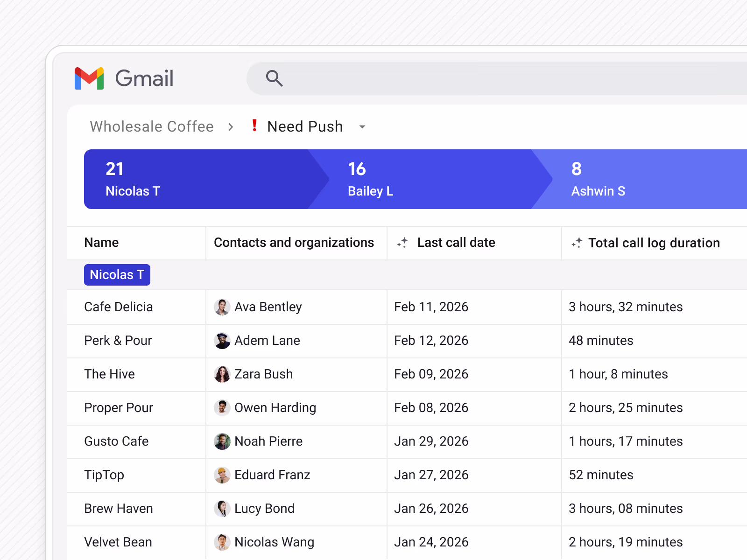Click the red exclamation Need Push icon

click(254, 126)
